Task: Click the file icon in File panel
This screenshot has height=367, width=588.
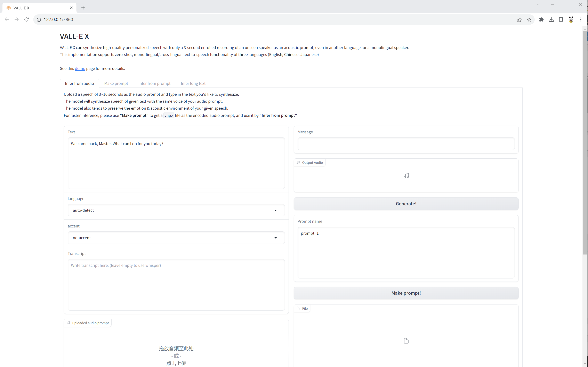Action: [406, 341]
